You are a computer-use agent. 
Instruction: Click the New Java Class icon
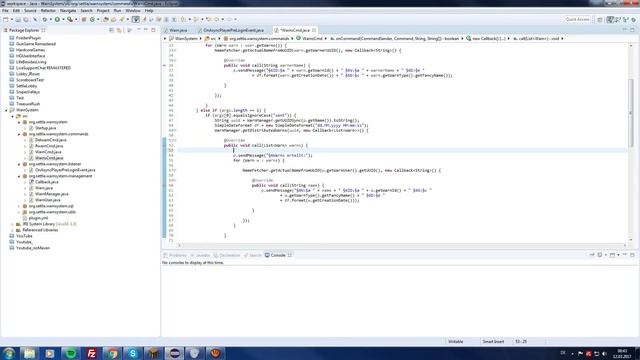tap(93, 19)
